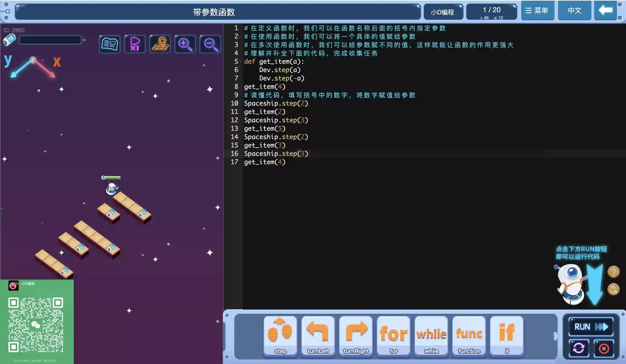626x364 pixels.
Task: Toggle the mute bell icon
Action: 613,289
